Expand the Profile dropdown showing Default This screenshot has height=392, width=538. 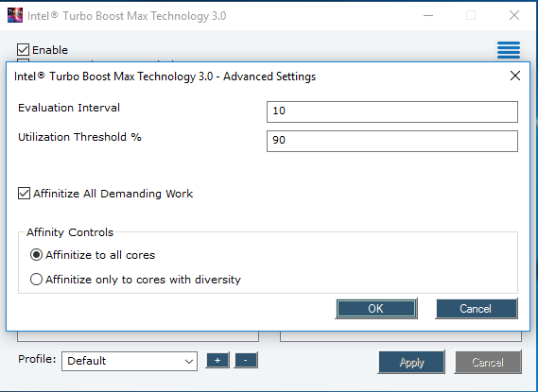[x=130, y=361]
